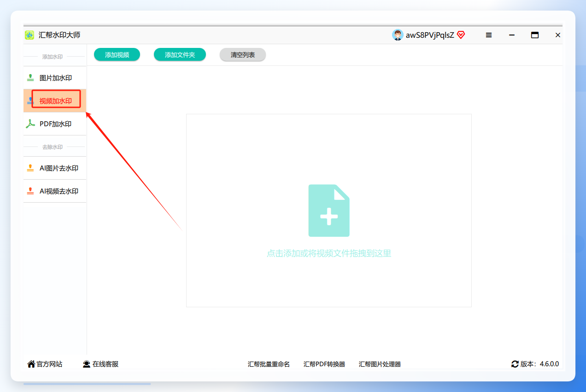Select 图片加水印 in the sidebar
The image size is (586, 392).
pos(55,78)
